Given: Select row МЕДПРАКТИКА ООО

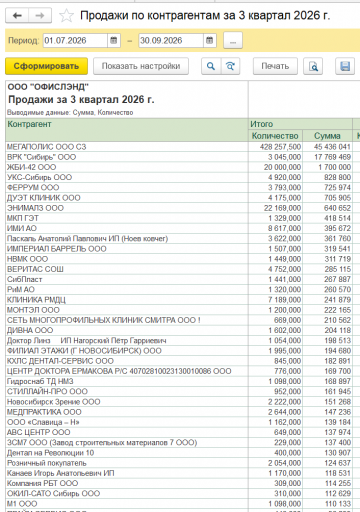Looking at the screenshot, I should tap(127, 412).
